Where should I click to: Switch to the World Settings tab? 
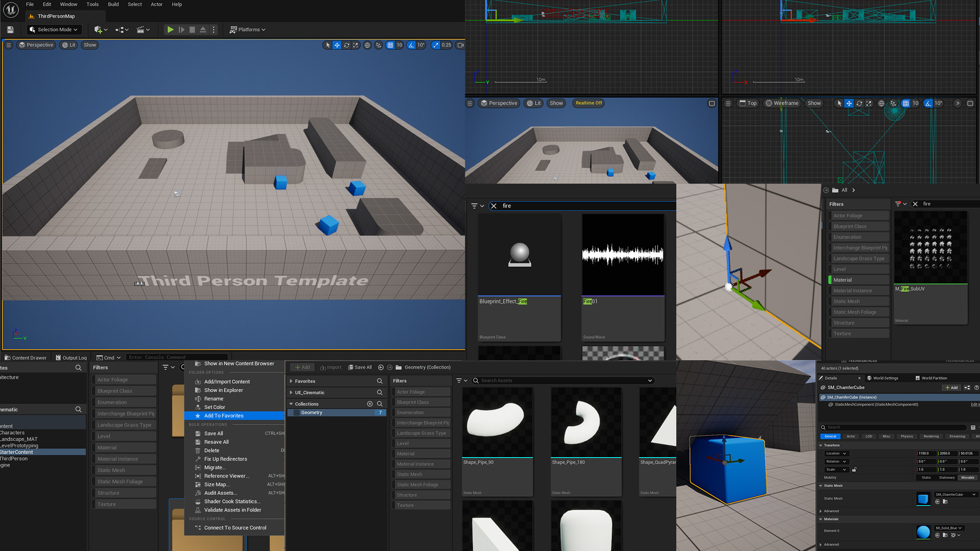click(x=885, y=378)
